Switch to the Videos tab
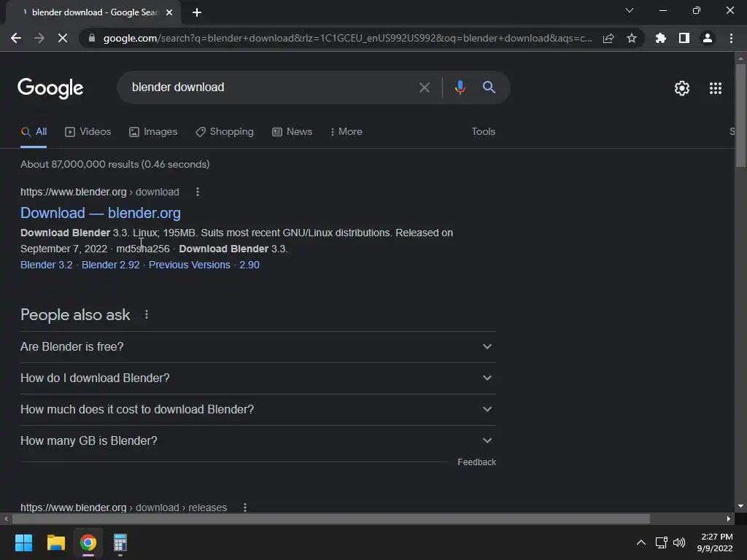Viewport: 747px width, 560px height. [88, 131]
